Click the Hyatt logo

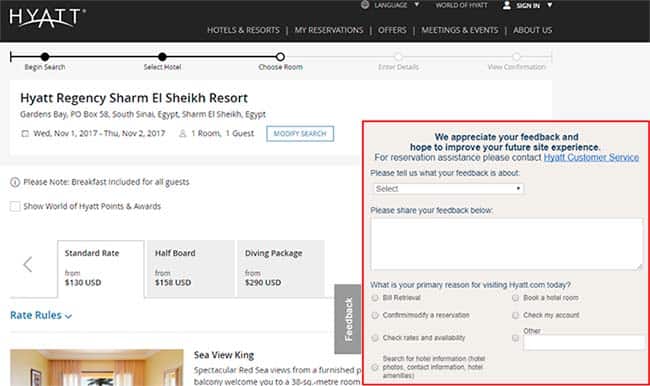[x=47, y=19]
